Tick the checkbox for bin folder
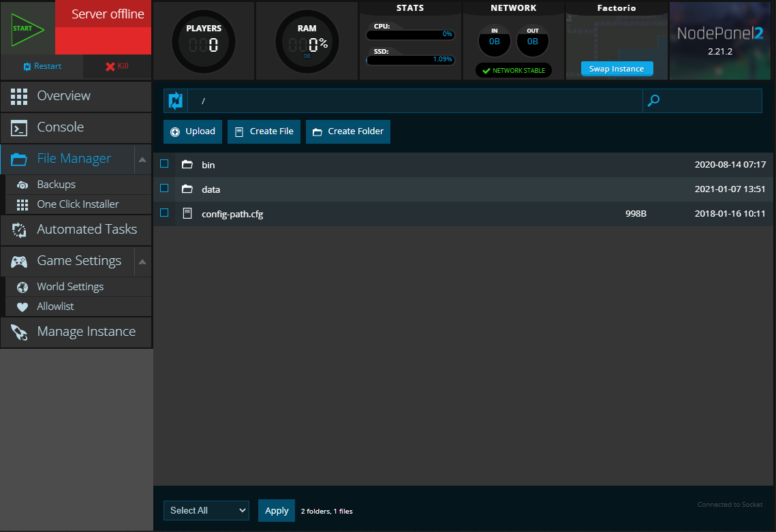The image size is (776, 532). click(x=164, y=163)
